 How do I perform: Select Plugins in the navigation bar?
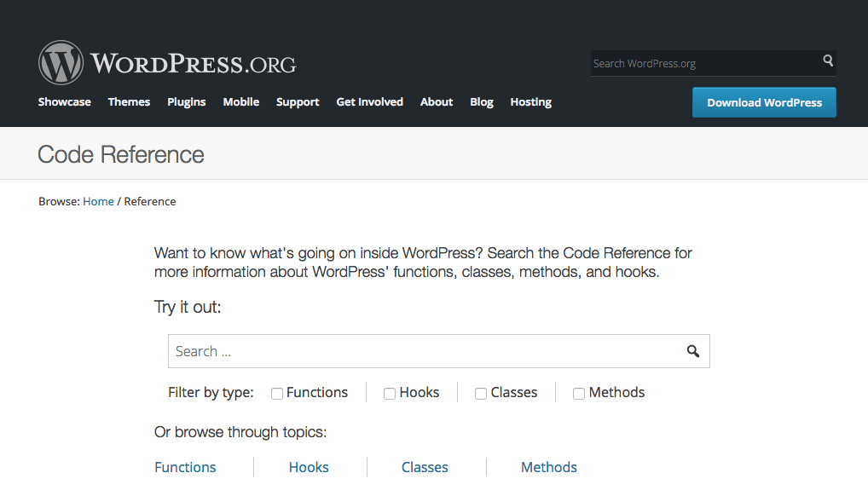[x=187, y=102]
